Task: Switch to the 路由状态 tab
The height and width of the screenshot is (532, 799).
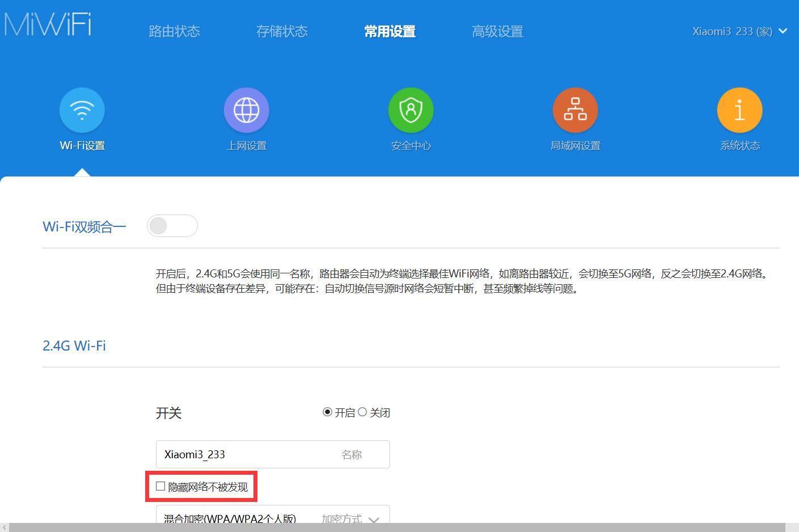Action: click(x=174, y=31)
